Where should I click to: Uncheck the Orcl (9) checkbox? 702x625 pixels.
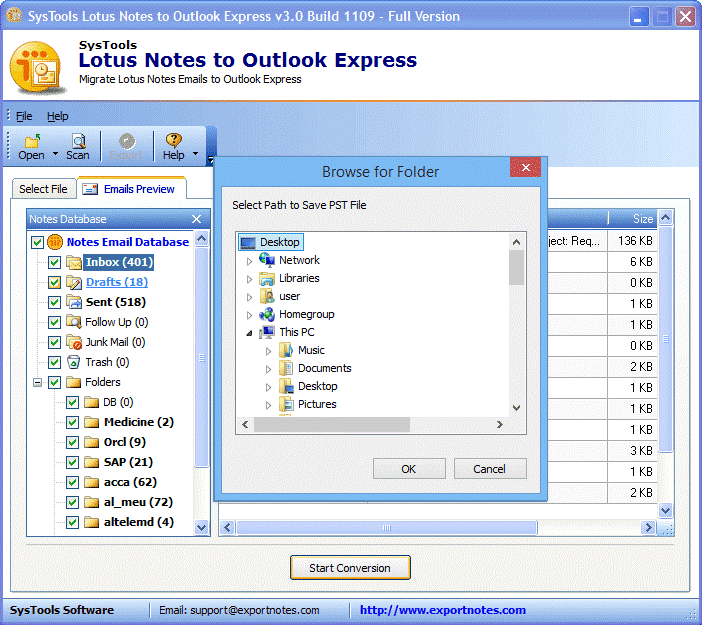coord(73,442)
